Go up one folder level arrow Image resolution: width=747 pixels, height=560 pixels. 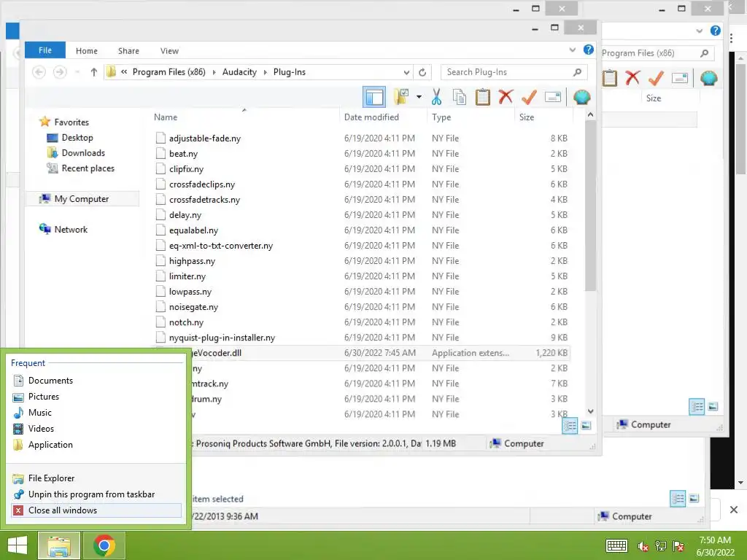(x=94, y=72)
